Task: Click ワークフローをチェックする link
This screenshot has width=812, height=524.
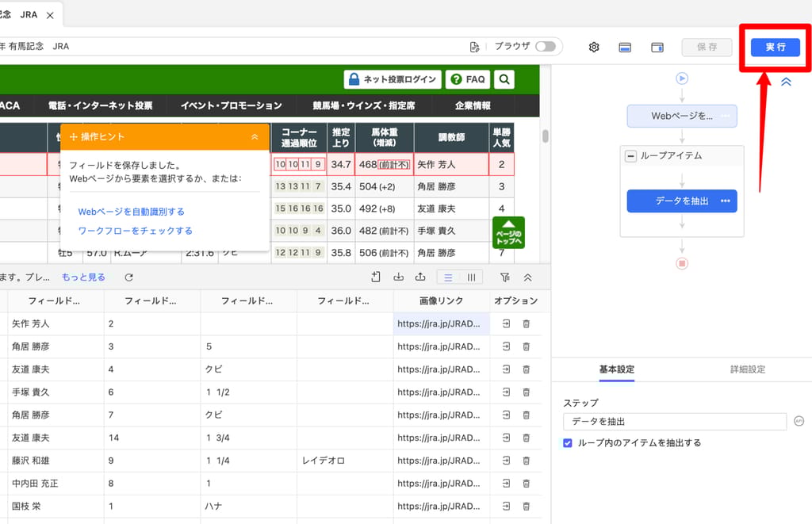Action: pyautogui.click(x=135, y=231)
